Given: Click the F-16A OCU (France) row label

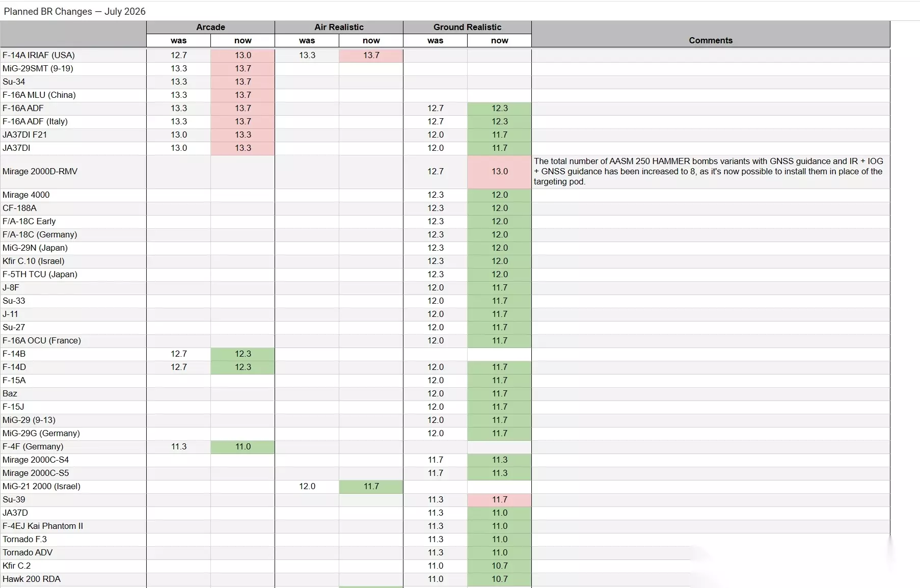Looking at the screenshot, I should tap(42, 341).
